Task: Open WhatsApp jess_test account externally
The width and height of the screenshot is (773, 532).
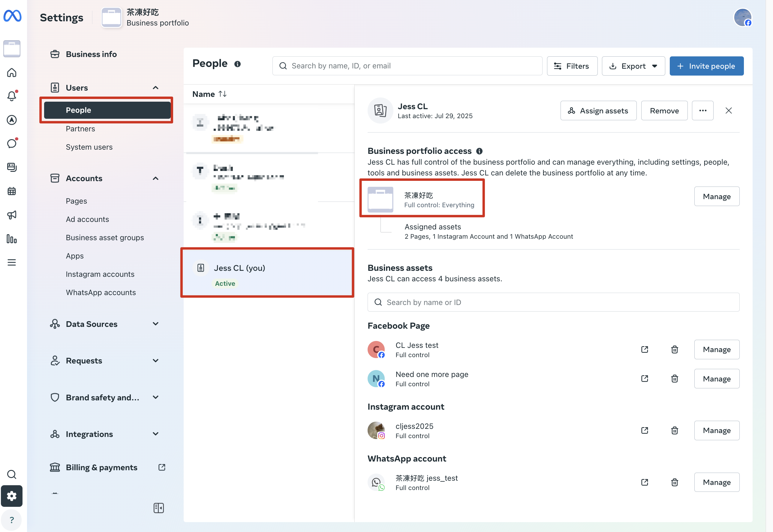Action: tap(644, 482)
